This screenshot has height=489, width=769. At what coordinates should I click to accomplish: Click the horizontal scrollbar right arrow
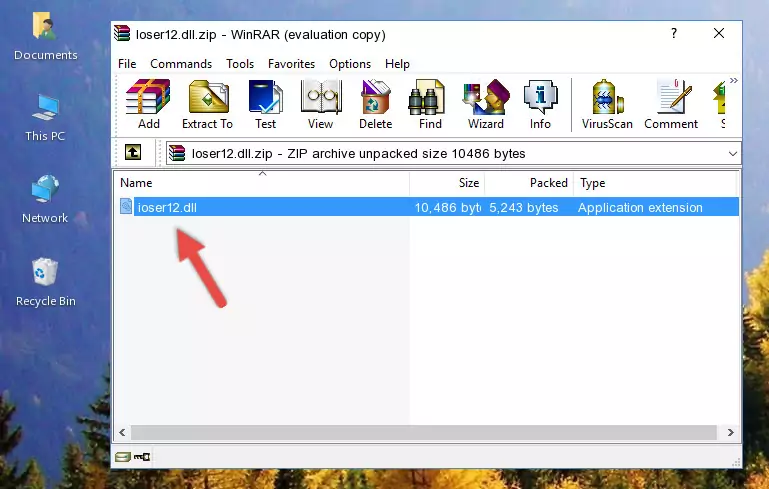click(730, 432)
